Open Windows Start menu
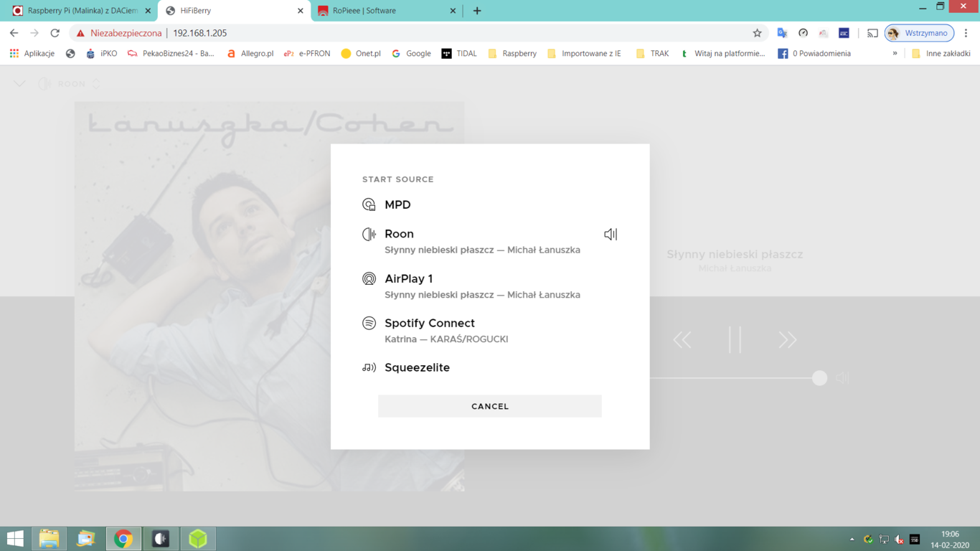Screen dimensions: 980x551 [15, 539]
